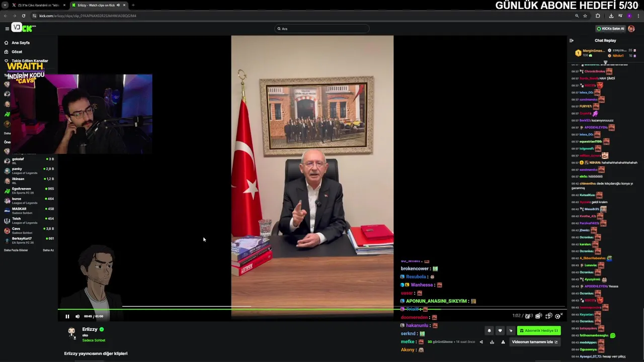The image size is (644, 362).
Task: Open Gözat in the sidebar
Action: (17, 52)
